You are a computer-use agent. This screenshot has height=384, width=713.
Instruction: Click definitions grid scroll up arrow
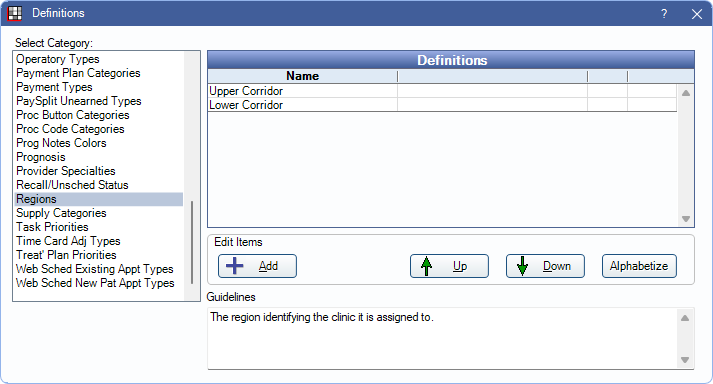(x=686, y=93)
